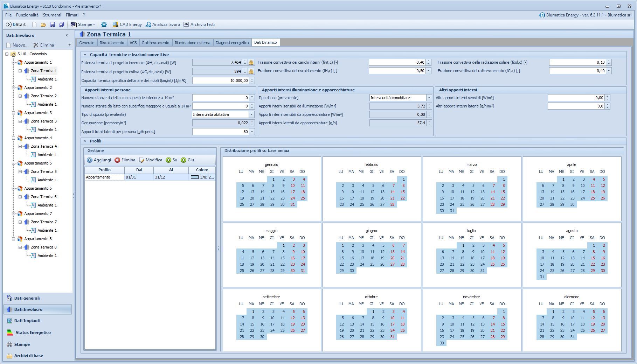This screenshot has height=364, width=637.
Task: Toggle the lock on Potenza termica estiva
Action: coord(251,71)
